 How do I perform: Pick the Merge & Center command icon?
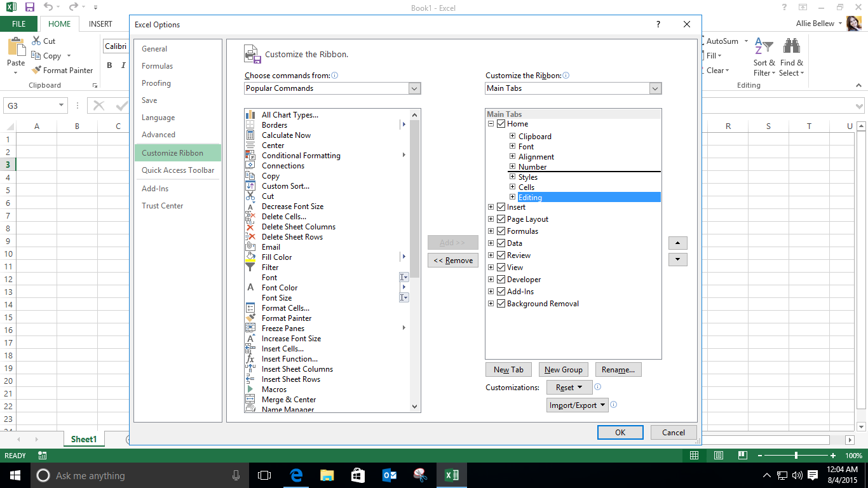[x=250, y=400]
